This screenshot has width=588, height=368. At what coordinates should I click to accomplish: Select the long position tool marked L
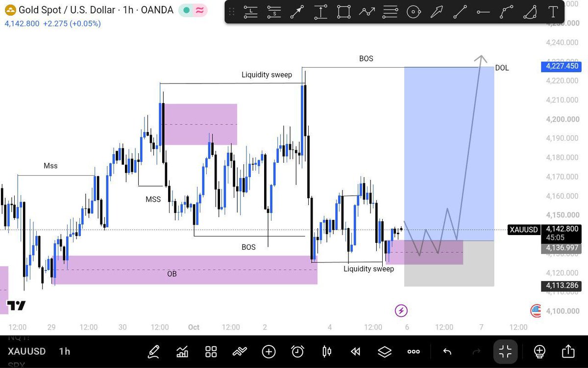point(251,12)
